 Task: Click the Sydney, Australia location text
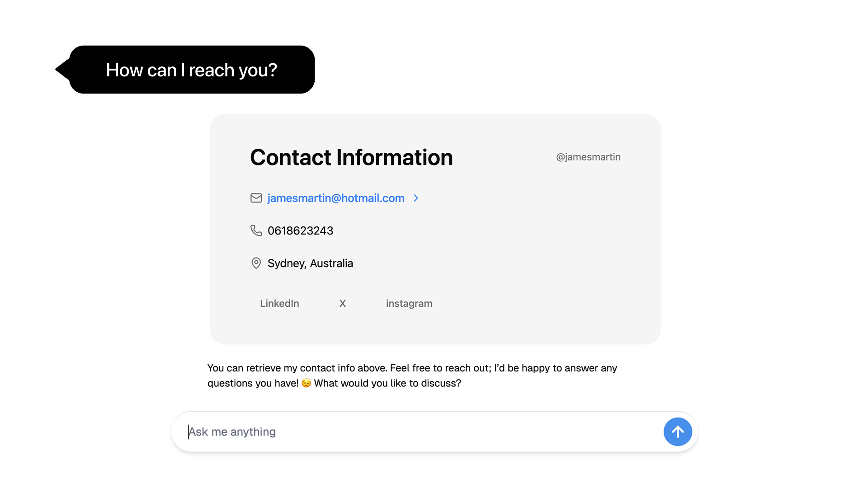click(310, 263)
